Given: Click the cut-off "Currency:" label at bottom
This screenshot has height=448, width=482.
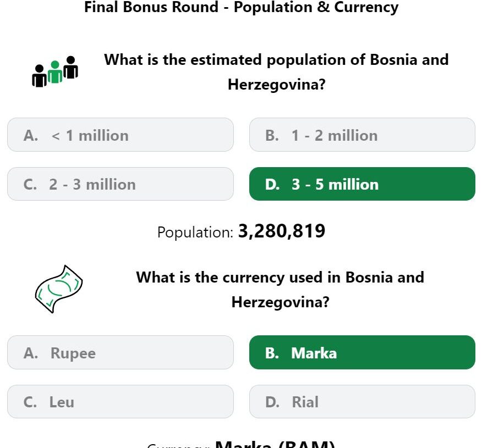Looking at the screenshot, I should [x=178, y=446].
